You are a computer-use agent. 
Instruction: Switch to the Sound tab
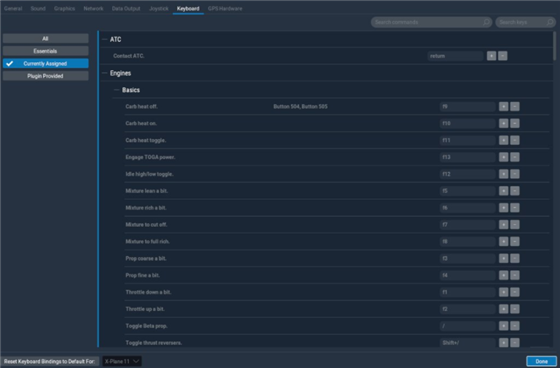pos(38,8)
